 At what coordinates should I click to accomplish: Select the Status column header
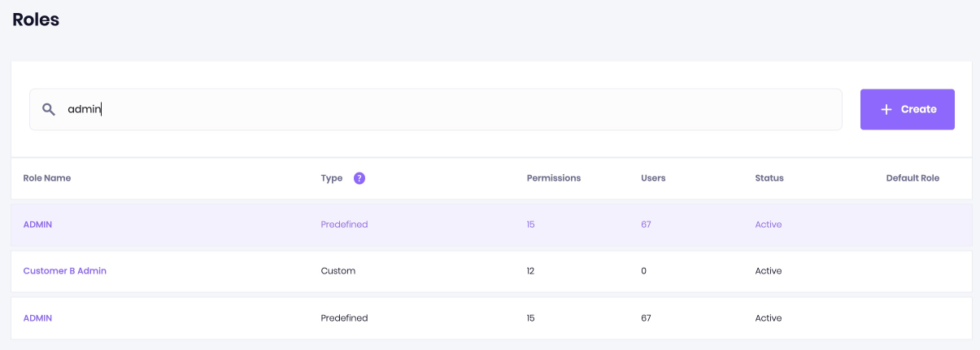click(769, 178)
